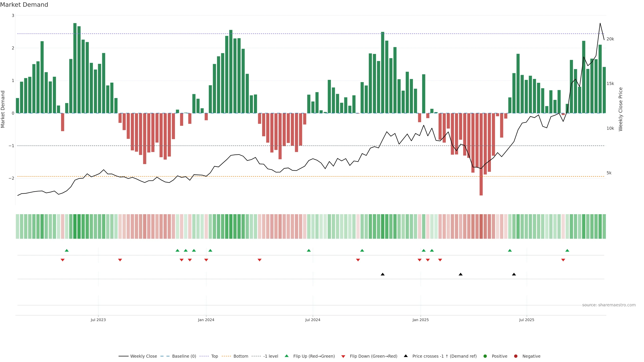Viewport: 644px width, 362px height.
Task: Click the Jul 2025 axis label
Action: click(526, 320)
